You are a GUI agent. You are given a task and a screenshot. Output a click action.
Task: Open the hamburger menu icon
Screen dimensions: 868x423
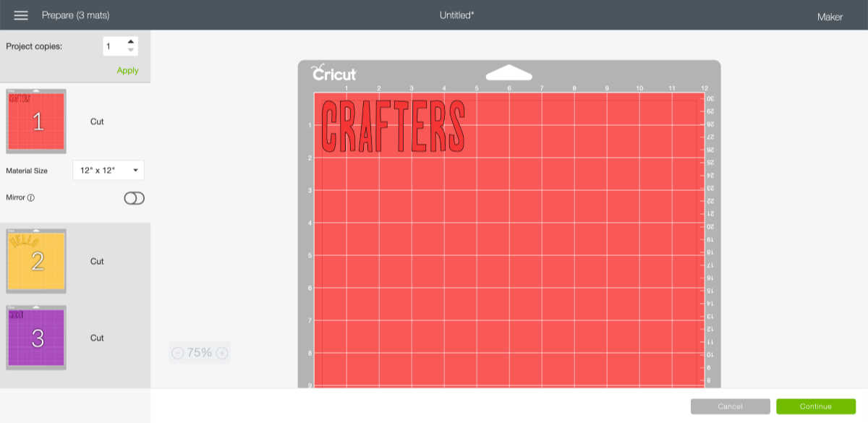tap(21, 15)
